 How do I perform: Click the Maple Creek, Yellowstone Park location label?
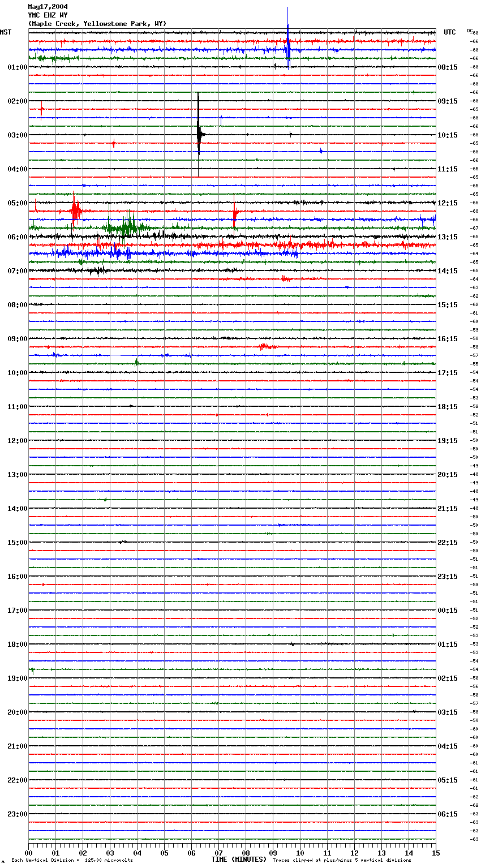pos(97,24)
